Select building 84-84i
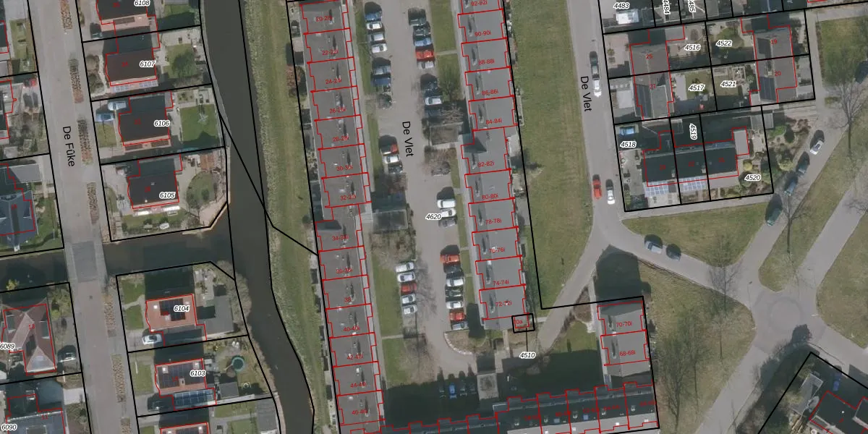This screenshot has height=434, width=868. [492, 121]
